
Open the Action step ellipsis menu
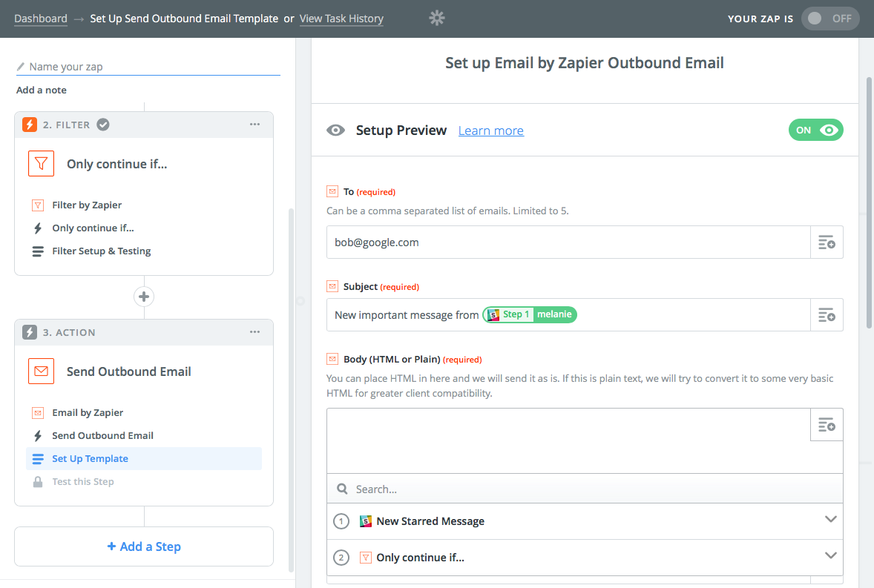(254, 332)
